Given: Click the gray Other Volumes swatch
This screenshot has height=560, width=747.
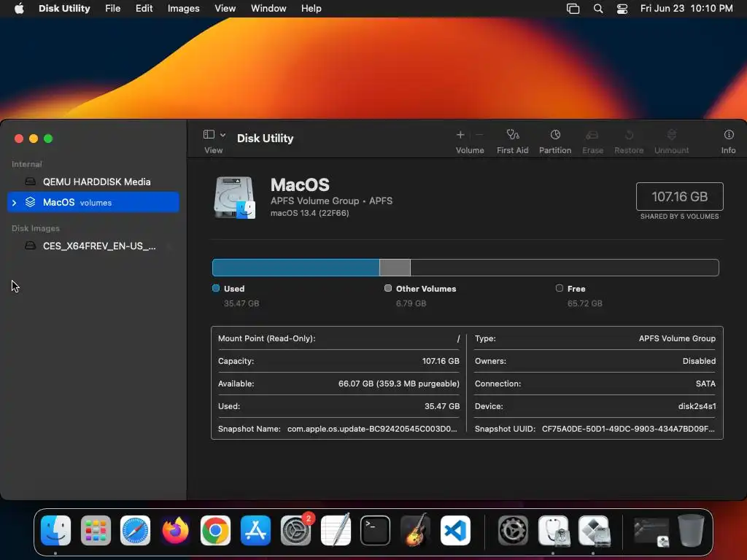Looking at the screenshot, I should click(x=388, y=288).
